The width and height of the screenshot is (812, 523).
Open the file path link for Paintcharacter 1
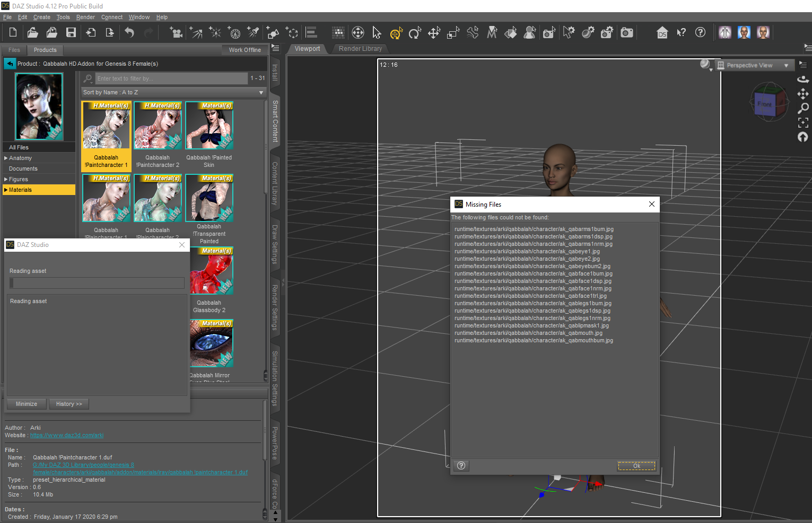[x=140, y=468]
